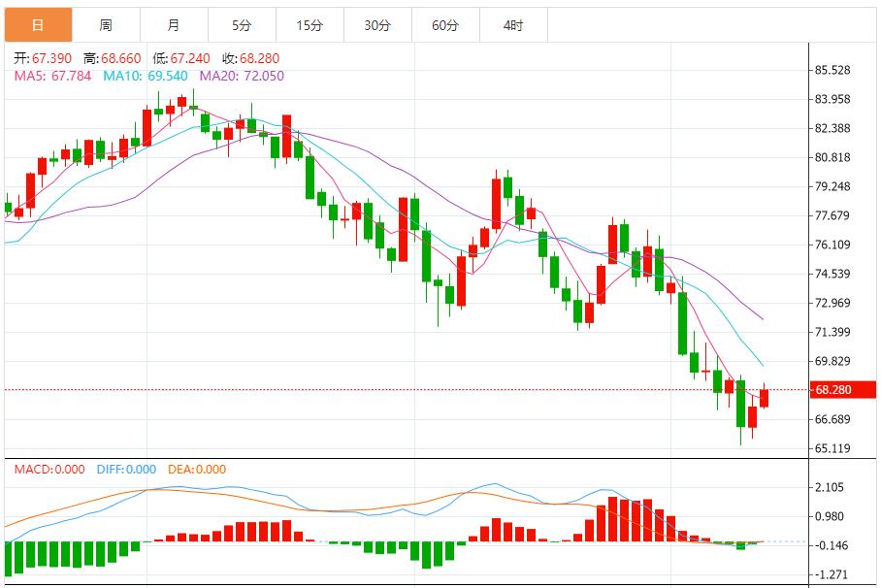Open the 60分 interval tab
The width and height of the screenshot is (881, 588).
point(445,24)
